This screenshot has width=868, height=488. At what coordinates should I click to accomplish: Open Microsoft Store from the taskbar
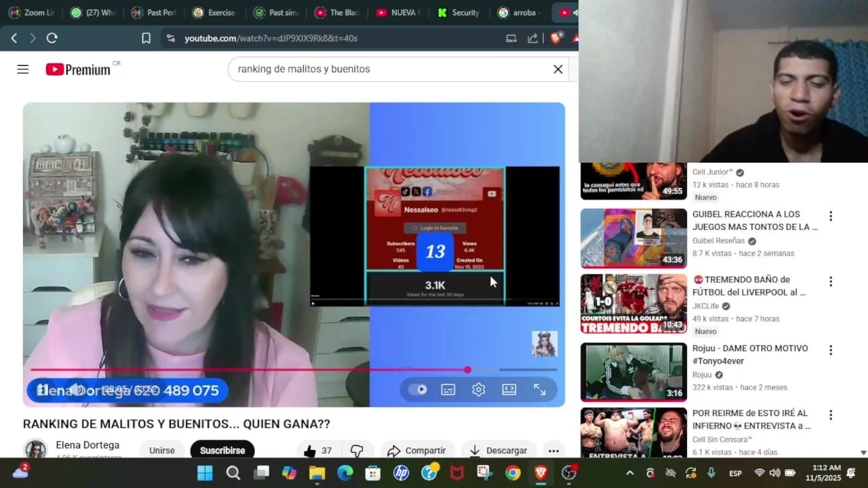(373, 473)
